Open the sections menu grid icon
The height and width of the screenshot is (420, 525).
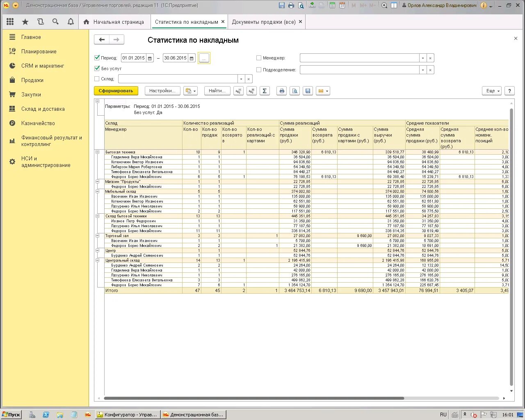pyautogui.click(x=10, y=22)
